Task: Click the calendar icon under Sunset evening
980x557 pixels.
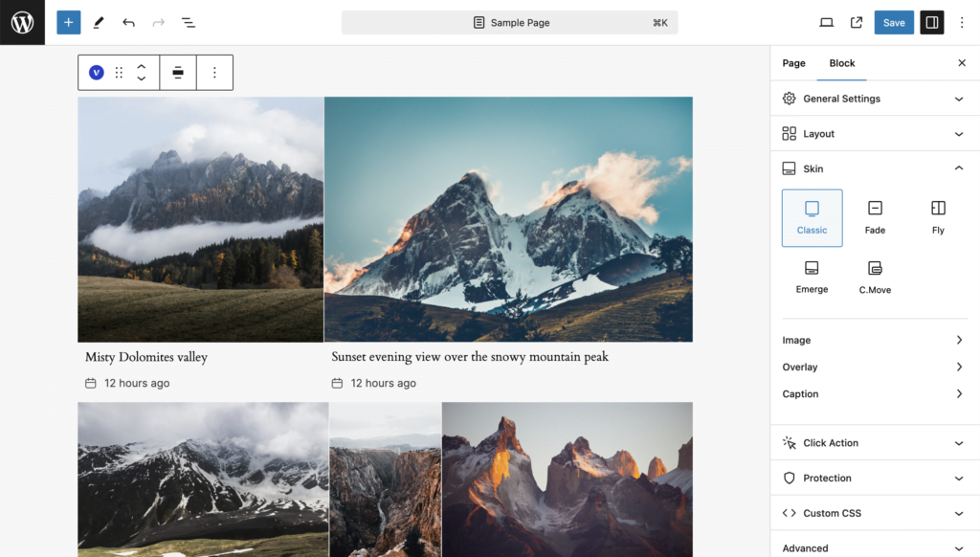Action: [x=337, y=383]
